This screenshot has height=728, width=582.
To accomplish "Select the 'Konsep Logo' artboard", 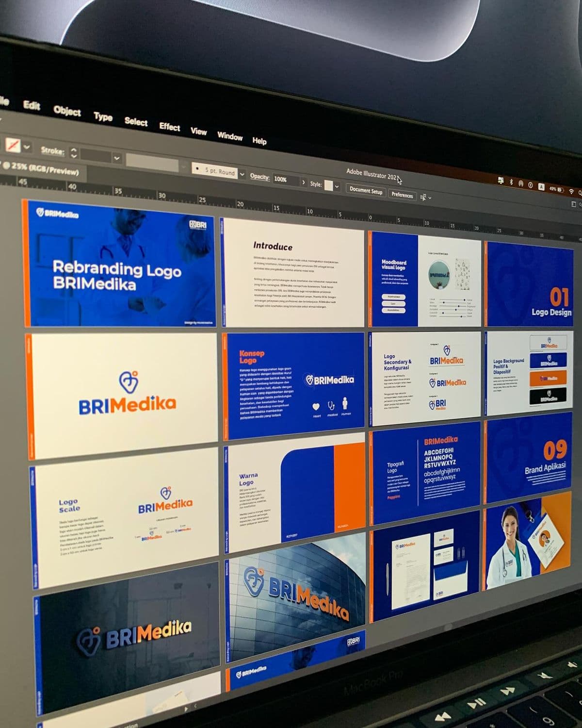I will click(293, 386).
